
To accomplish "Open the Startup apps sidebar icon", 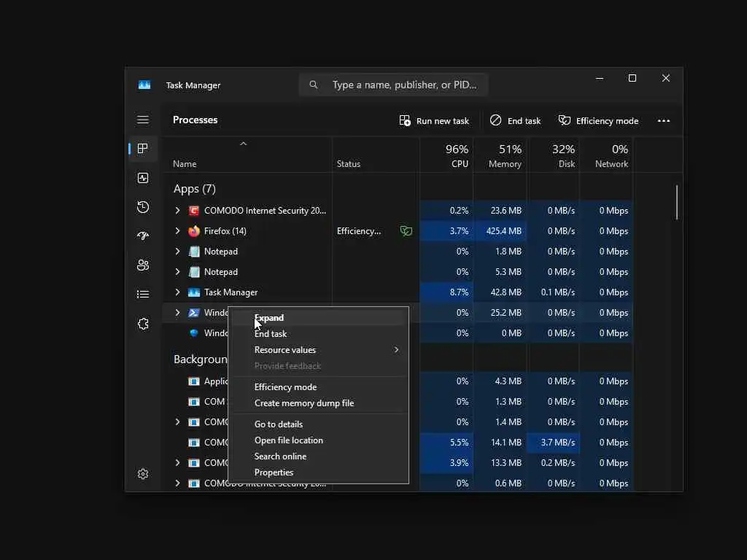I will pos(143,236).
